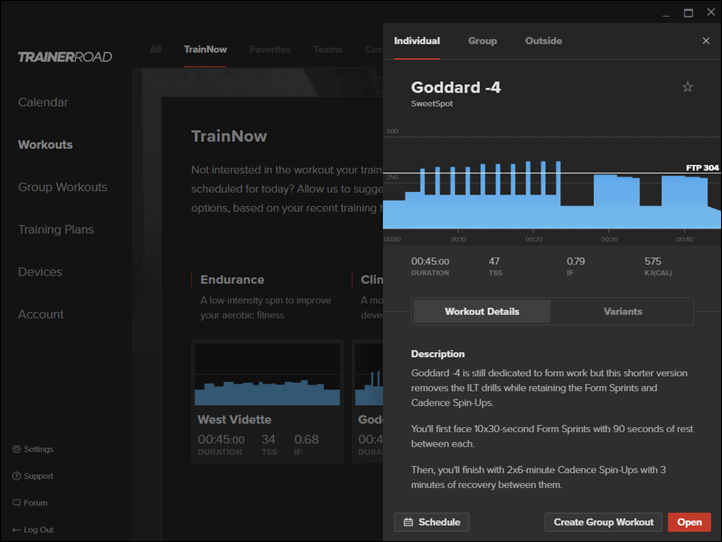
Task: Click the FTP 304 label on chart
Action: tap(702, 168)
